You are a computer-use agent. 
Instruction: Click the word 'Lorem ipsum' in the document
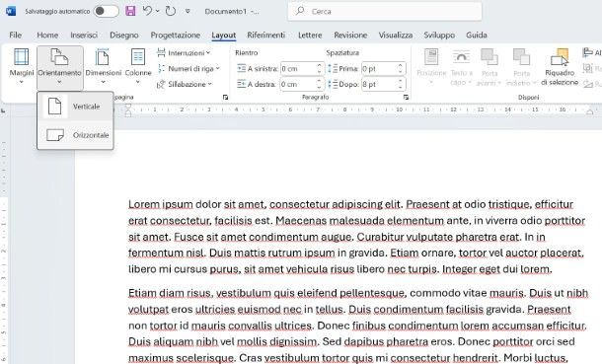coord(161,204)
